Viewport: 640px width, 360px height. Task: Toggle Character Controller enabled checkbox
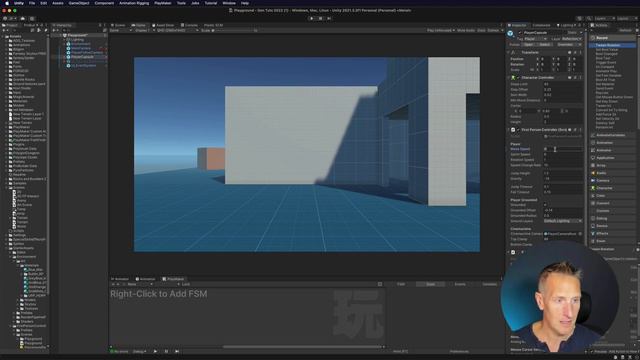pos(518,78)
